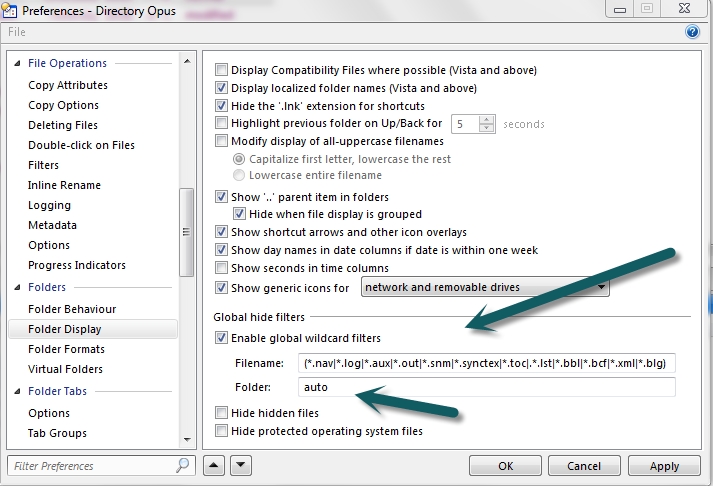713x486 pixels.
Task: Click the tree scrollbar up arrow
Action: pos(187,61)
